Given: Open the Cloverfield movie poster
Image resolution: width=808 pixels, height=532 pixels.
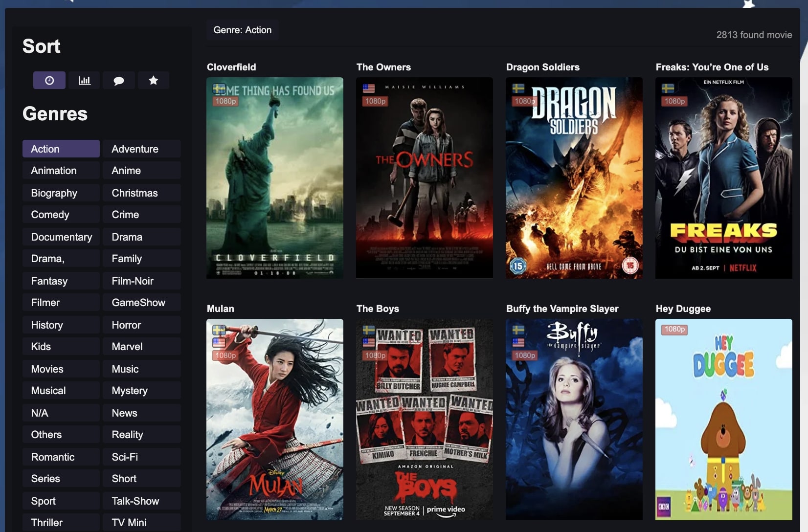Looking at the screenshot, I should point(275,178).
